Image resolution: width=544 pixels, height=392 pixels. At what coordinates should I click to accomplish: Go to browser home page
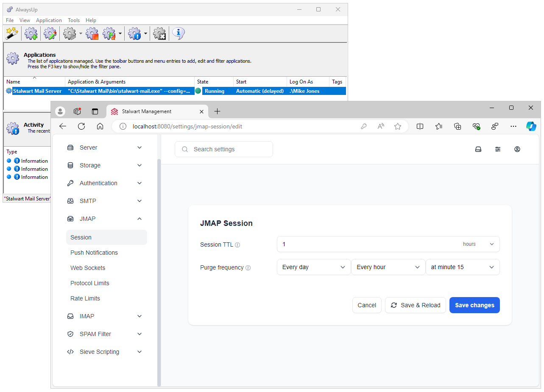(100, 126)
